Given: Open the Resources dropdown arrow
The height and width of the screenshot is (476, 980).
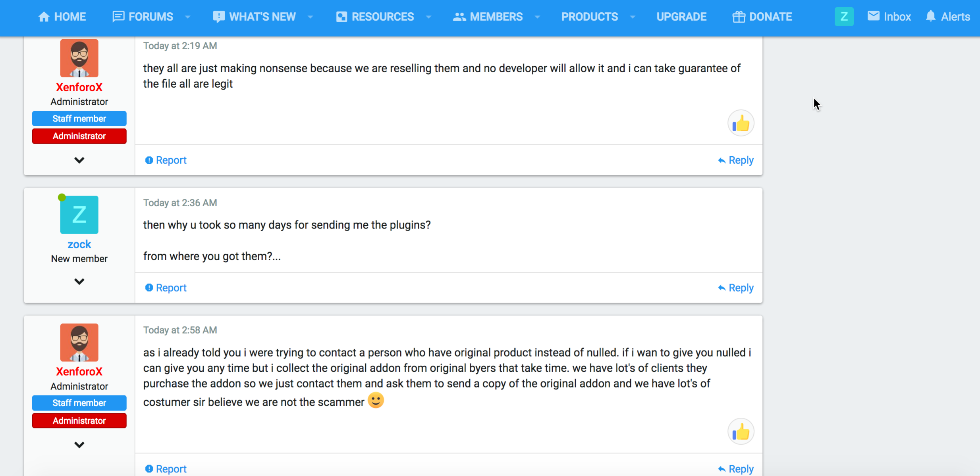Looking at the screenshot, I should tap(428, 17).
